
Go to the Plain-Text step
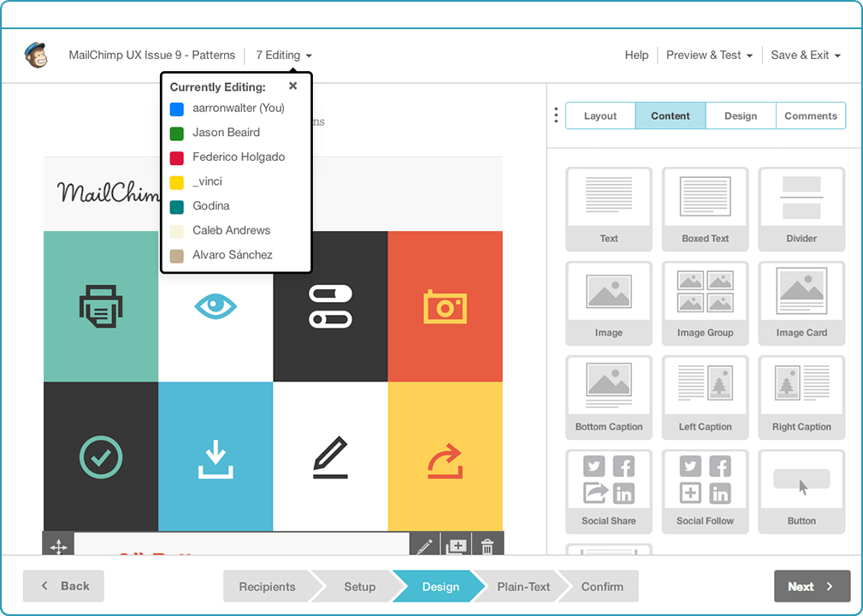coord(523,586)
